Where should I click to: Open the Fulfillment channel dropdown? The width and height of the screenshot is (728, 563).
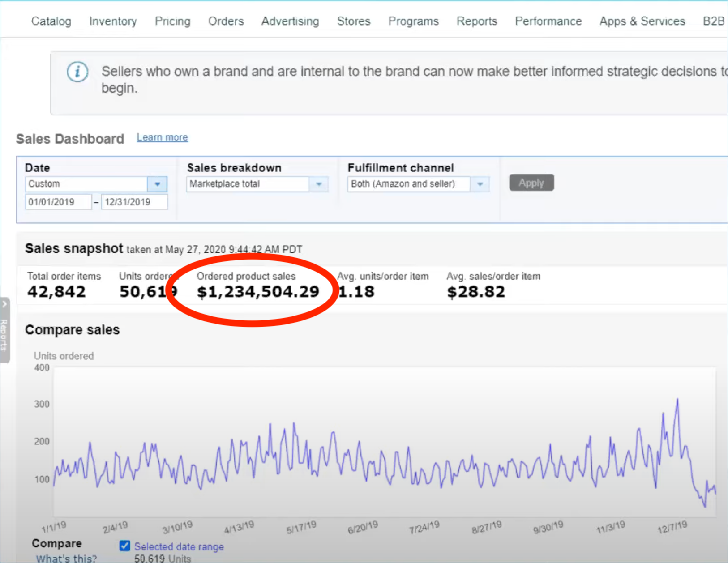click(x=480, y=184)
